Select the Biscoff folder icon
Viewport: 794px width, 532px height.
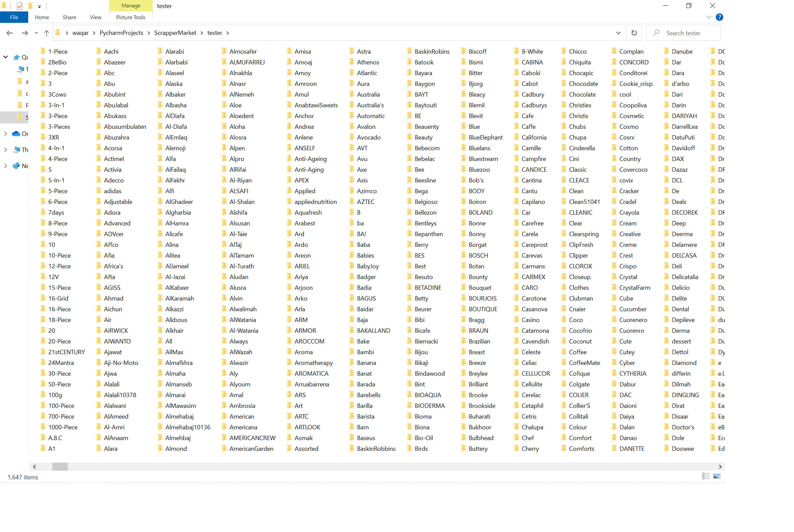463,51
